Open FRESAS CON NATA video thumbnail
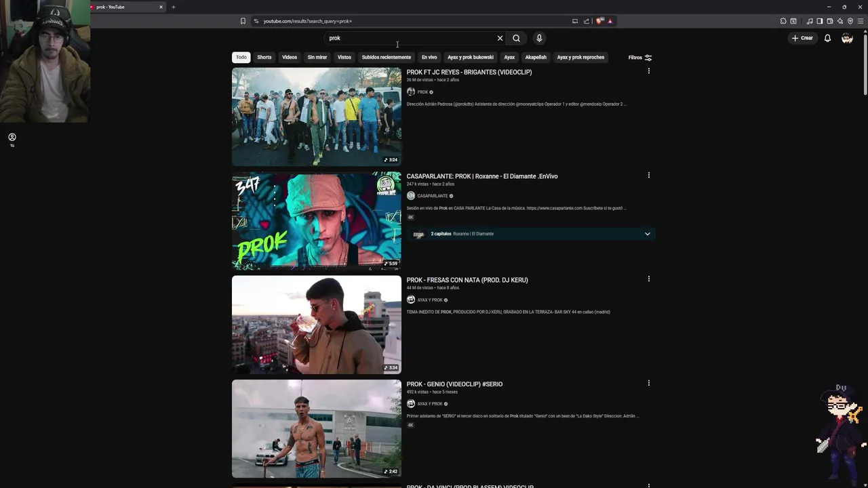The height and width of the screenshot is (488, 868). [317, 325]
